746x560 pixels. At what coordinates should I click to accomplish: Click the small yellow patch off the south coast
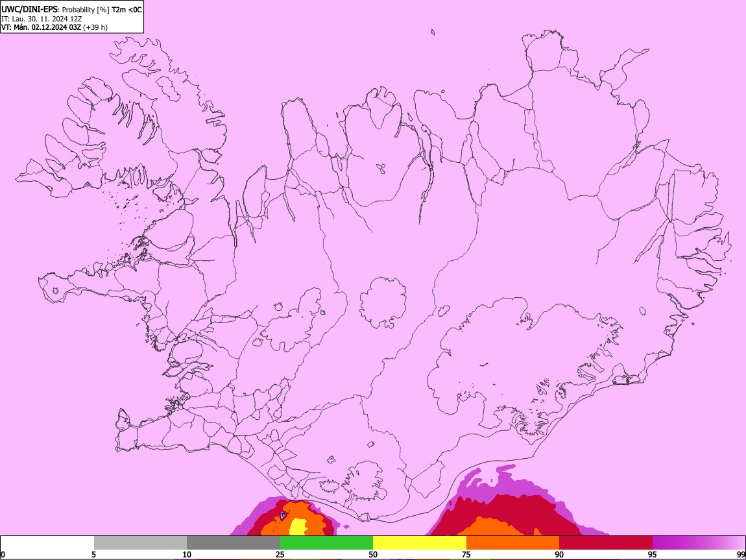click(298, 527)
